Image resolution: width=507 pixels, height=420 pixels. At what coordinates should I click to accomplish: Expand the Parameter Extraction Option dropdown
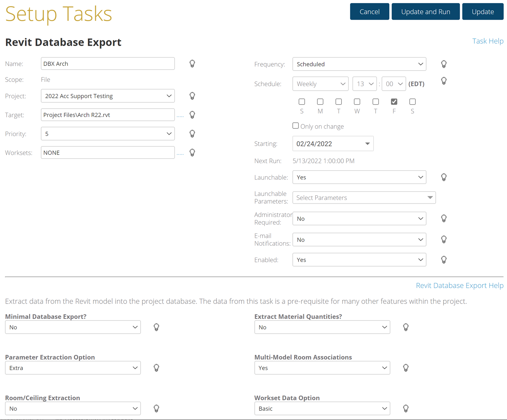coord(73,368)
